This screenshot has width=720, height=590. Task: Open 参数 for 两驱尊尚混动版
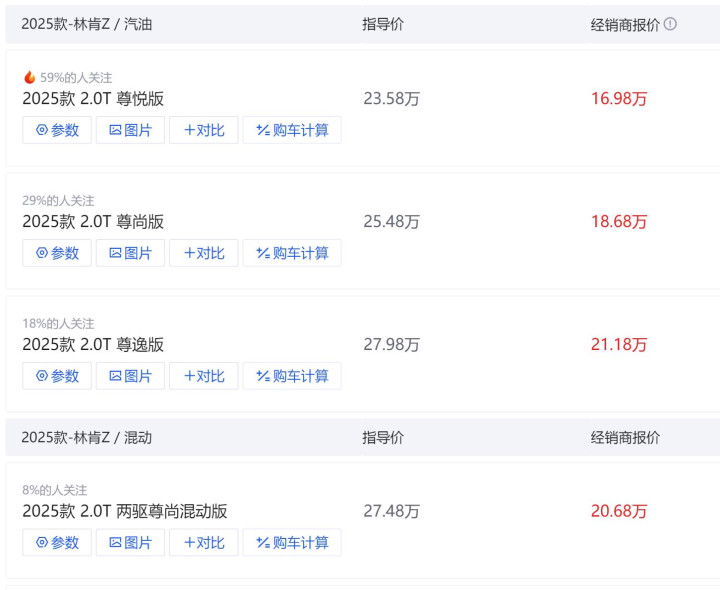[57, 543]
